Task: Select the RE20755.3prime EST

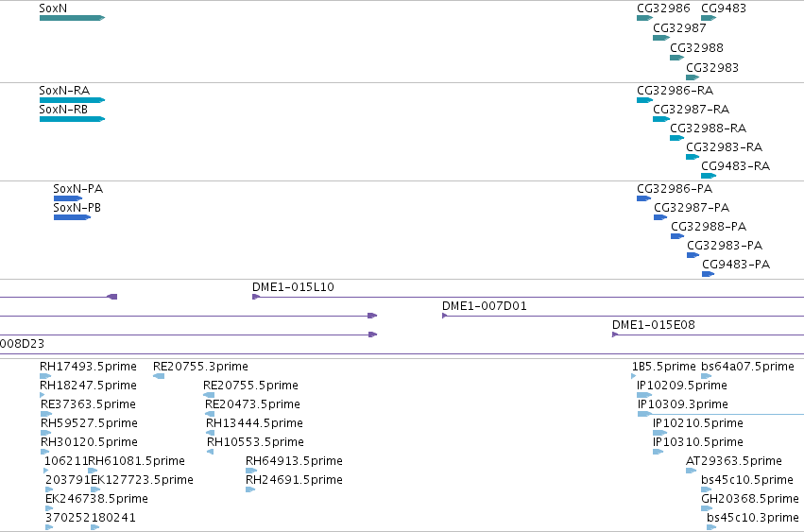Action: tap(159, 376)
